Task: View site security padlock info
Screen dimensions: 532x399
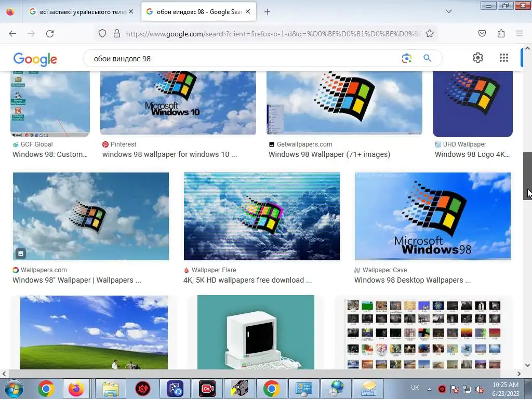Action: pyautogui.click(x=117, y=33)
